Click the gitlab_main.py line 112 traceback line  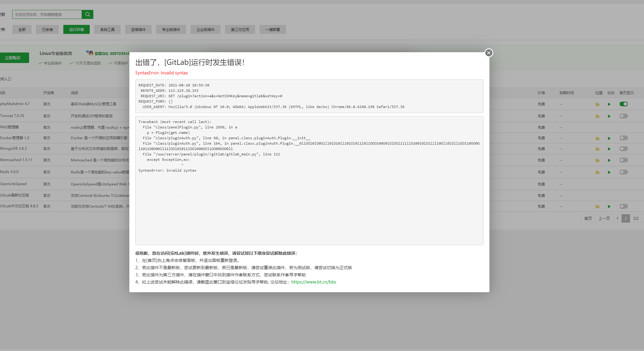211,154
